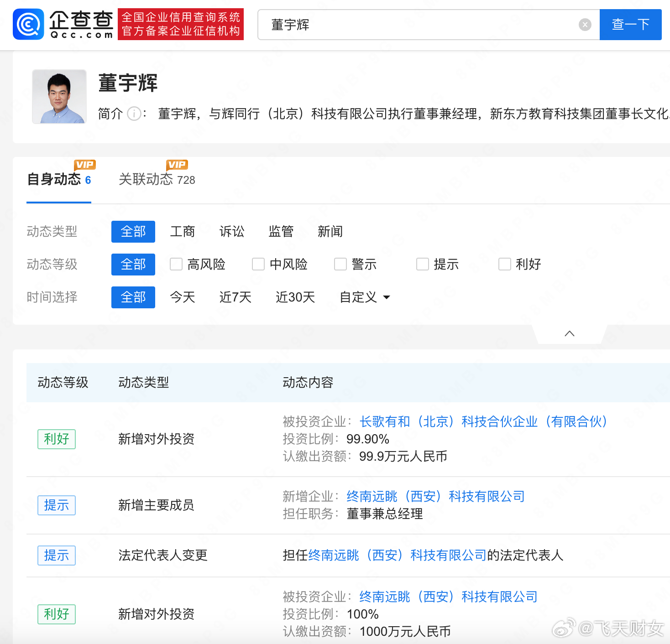Click the 动态内容 column header

[x=308, y=382]
